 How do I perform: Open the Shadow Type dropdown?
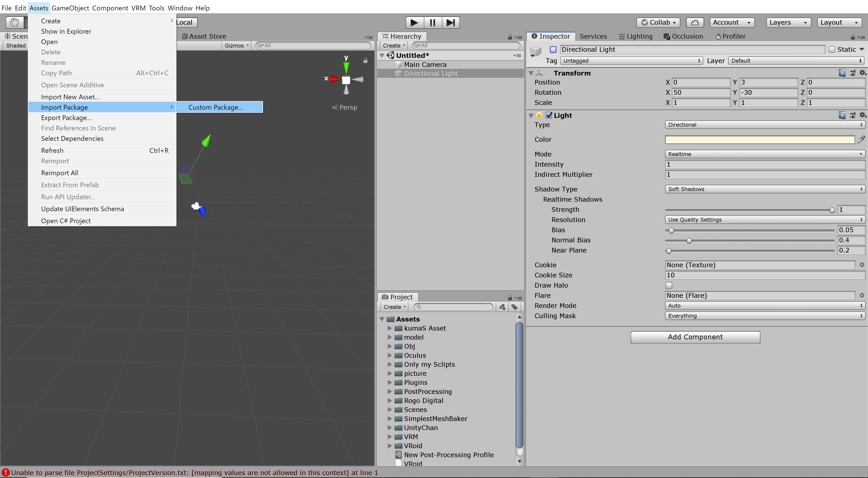pyautogui.click(x=764, y=189)
